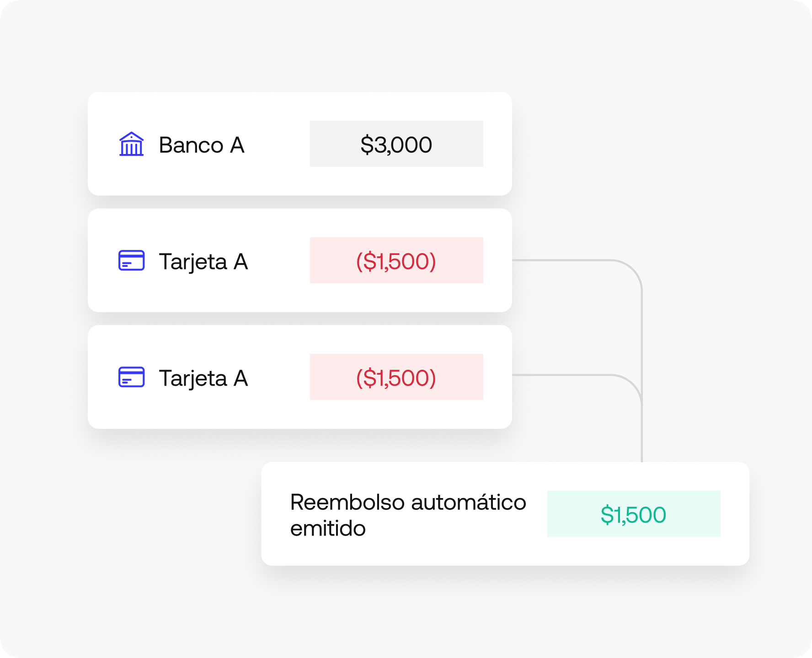Click the gray $3,000 amount box
The image size is (812, 658).
pos(396,144)
